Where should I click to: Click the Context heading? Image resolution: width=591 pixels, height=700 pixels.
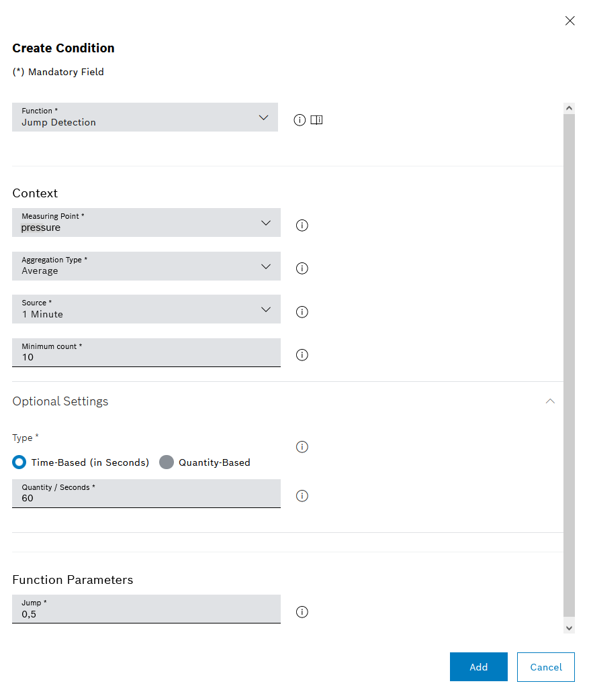36,193
